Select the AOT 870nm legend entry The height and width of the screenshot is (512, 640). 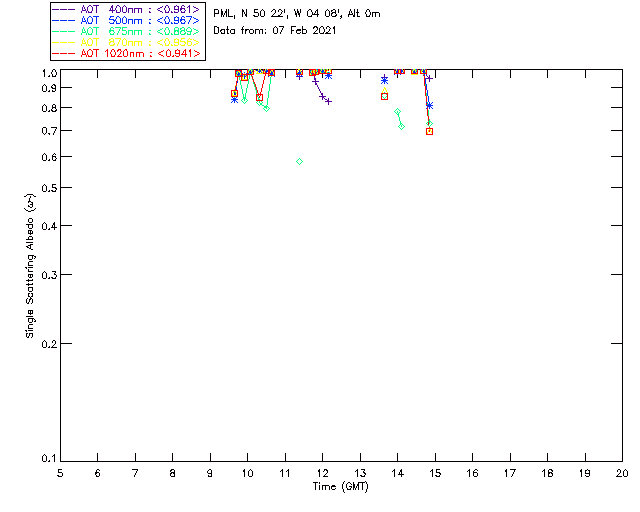(x=126, y=42)
